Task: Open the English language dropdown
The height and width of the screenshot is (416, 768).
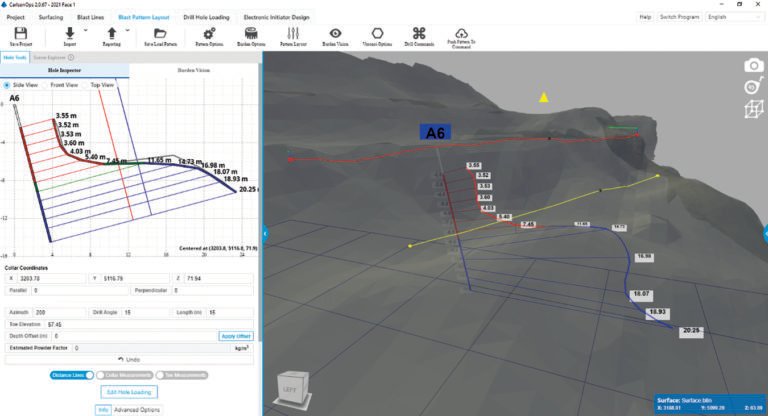Action: pos(734,17)
